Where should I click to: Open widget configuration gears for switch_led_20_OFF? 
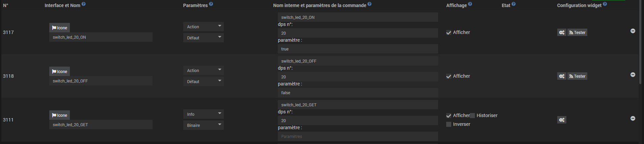pos(562,76)
